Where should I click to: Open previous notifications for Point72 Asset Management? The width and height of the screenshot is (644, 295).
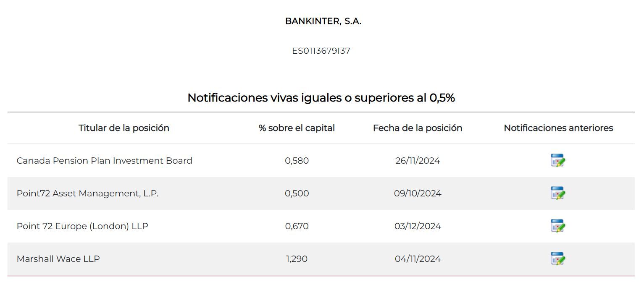[x=557, y=193]
